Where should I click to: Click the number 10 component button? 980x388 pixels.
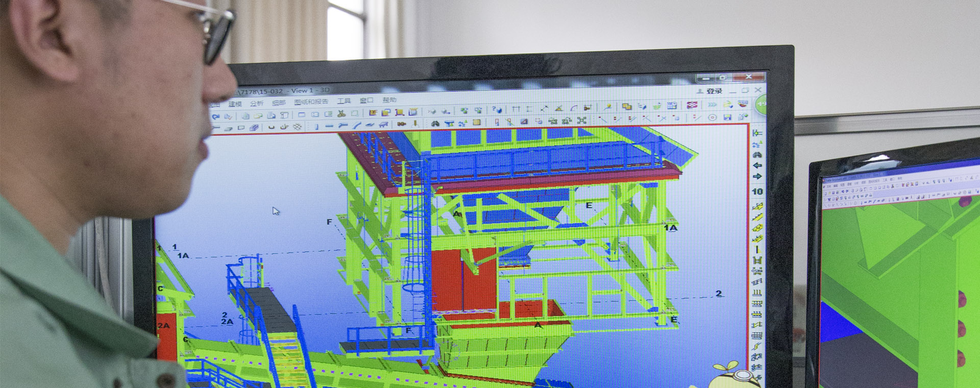coord(757,191)
